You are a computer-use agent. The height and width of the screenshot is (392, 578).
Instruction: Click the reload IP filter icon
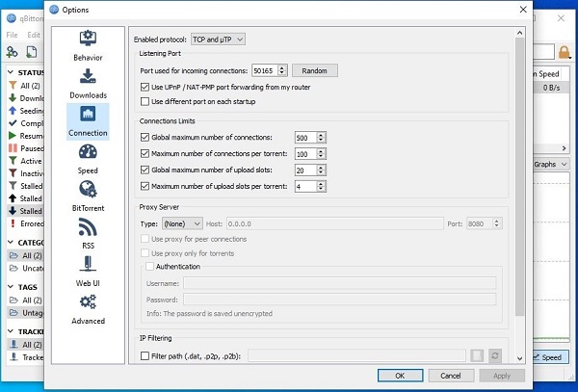pos(495,356)
